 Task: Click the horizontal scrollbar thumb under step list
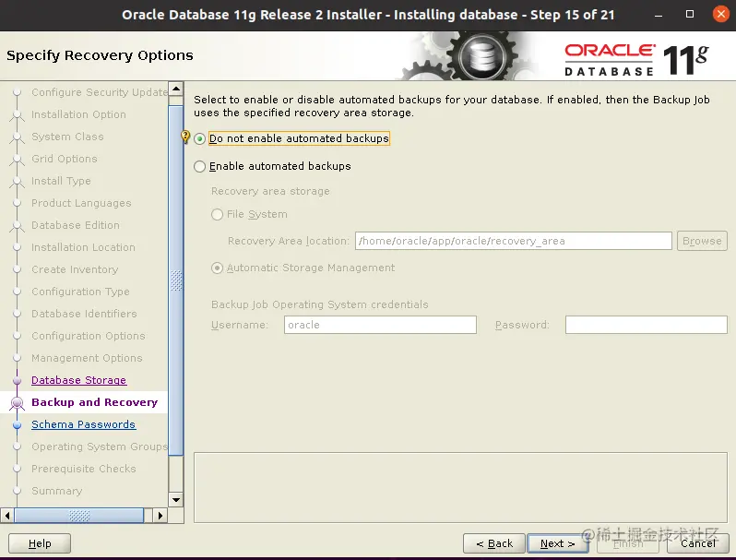[79, 516]
